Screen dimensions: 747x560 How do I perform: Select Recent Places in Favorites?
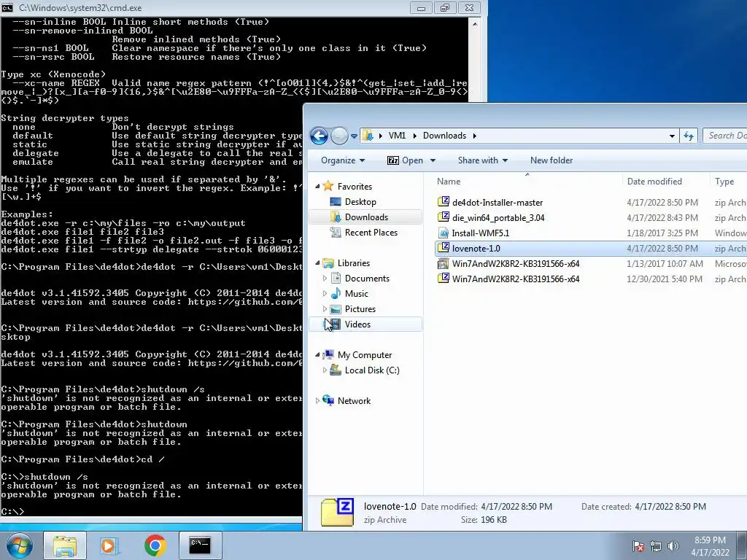coord(371,233)
